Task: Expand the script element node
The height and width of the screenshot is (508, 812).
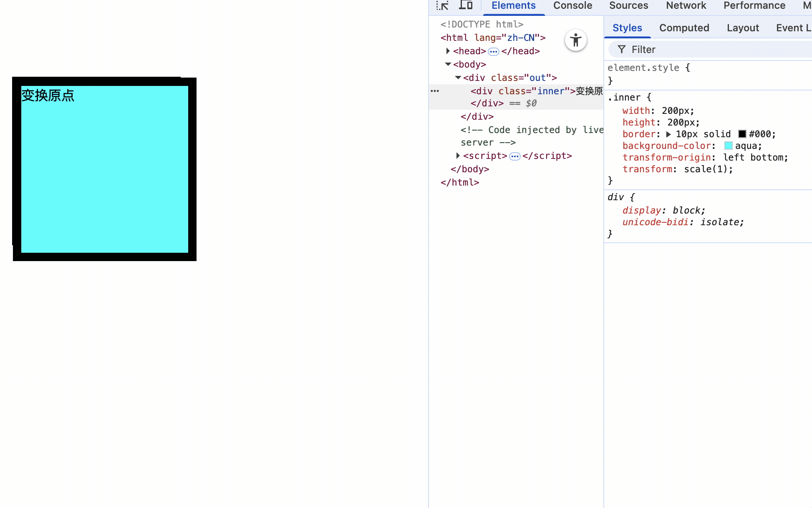Action: pyautogui.click(x=458, y=156)
